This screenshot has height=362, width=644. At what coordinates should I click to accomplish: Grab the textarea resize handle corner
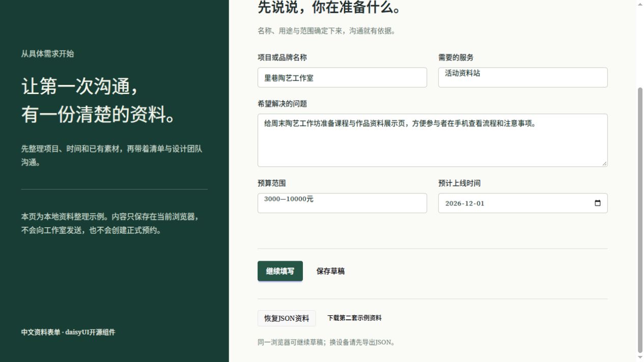604,163
